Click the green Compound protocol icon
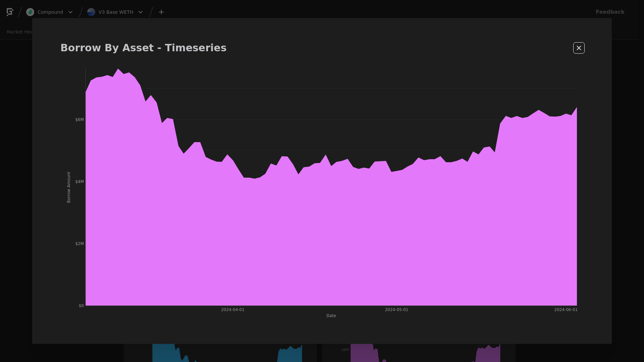The height and width of the screenshot is (362, 644). pos(30,12)
